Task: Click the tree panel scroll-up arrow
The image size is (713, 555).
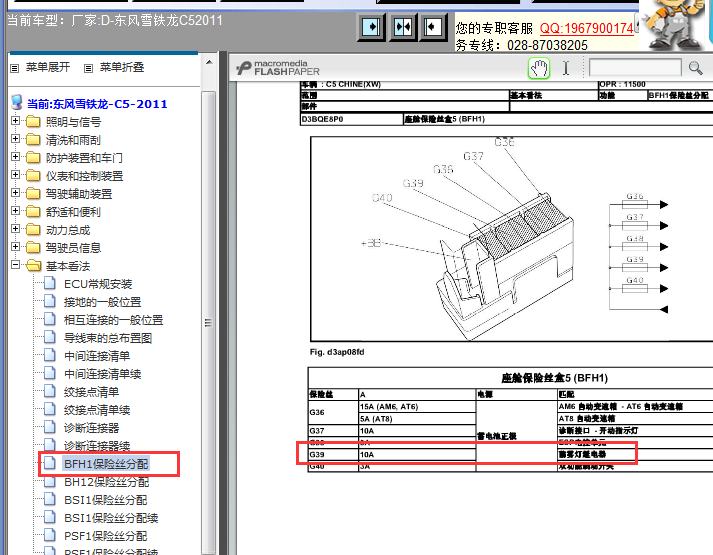Action: click(x=209, y=62)
